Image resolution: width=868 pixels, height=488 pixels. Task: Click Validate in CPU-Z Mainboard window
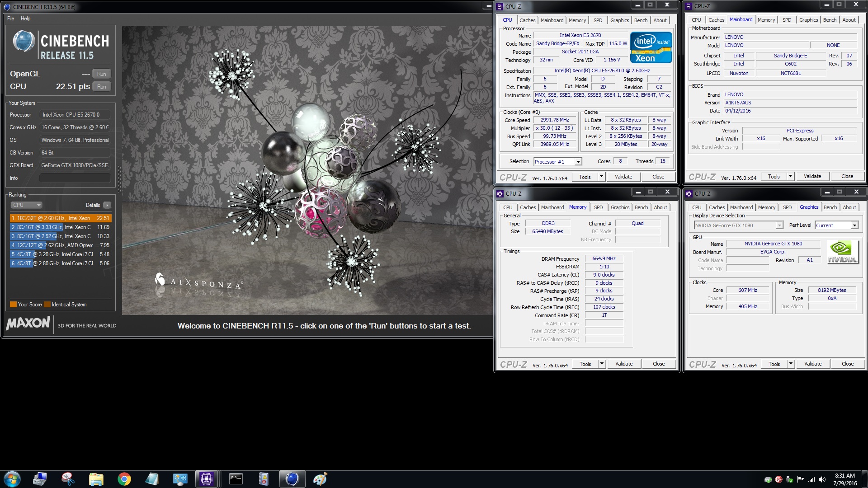[x=812, y=176]
